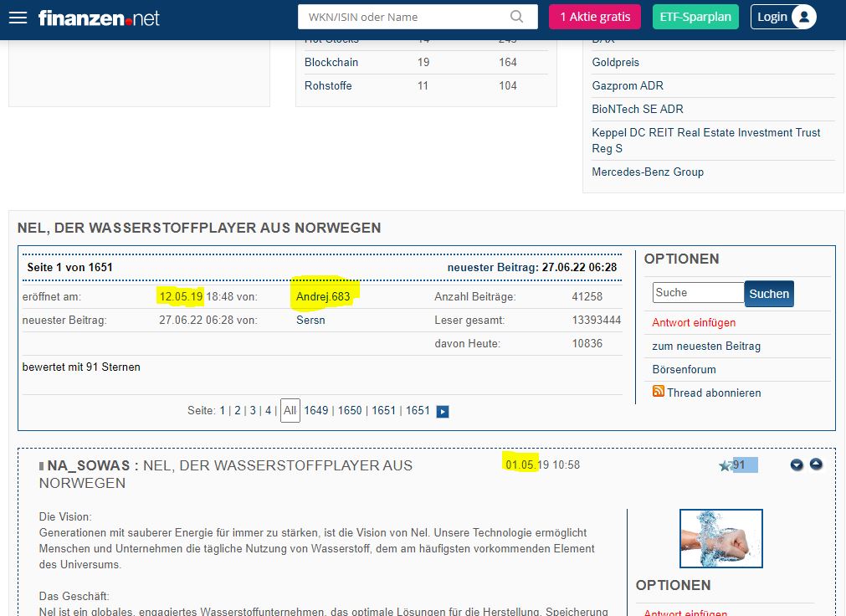Open Keppel DC REIT Real Estate link
This screenshot has width=846, height=616.
click(705, 141)
